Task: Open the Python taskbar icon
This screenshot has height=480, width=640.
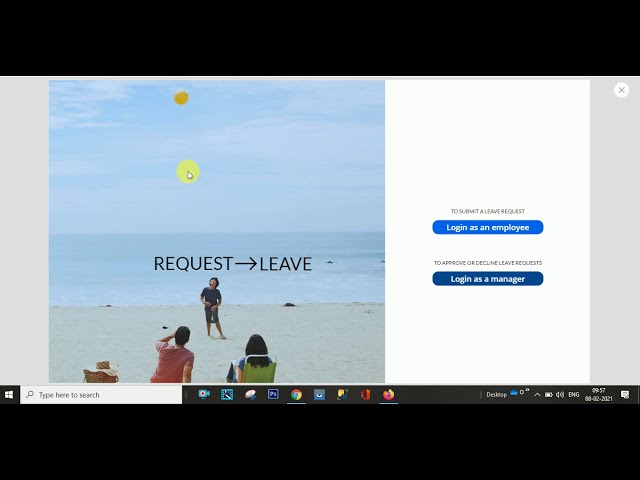Action: [x=342, y=394]
